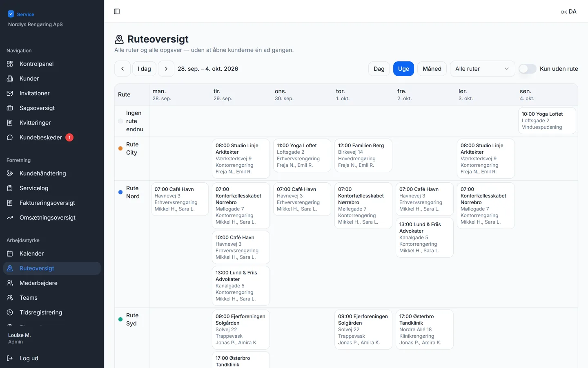588x368 pixels.
Task: Expand the Alle ruter dropdown
Action: click(x=483, y=69)
